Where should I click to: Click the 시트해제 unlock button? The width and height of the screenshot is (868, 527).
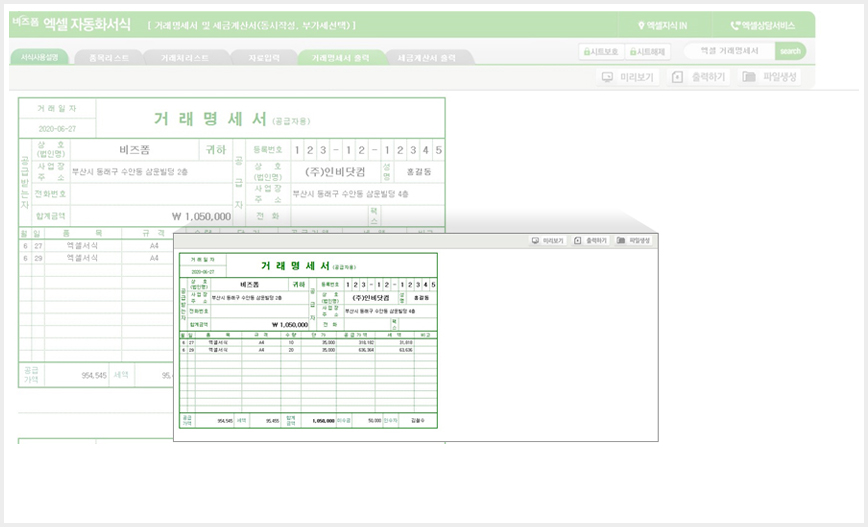point(647,51)
